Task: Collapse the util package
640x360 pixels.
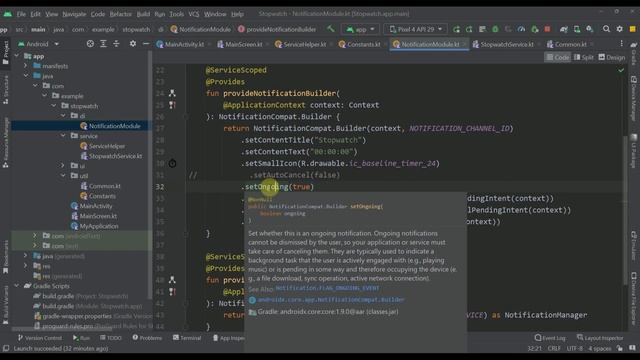Action: click(x=63, y=176)
